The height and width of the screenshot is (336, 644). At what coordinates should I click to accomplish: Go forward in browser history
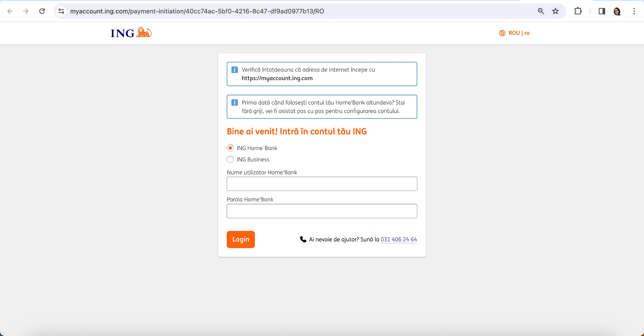(x=26, y=11)
